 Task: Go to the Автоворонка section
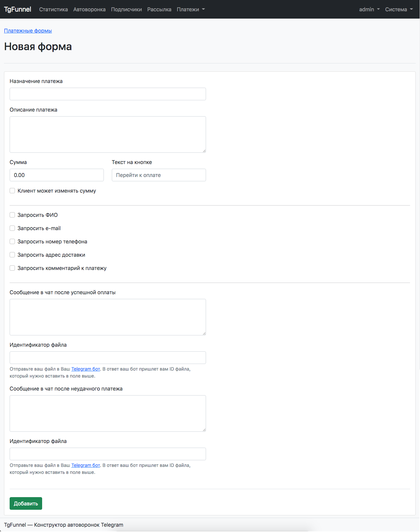(89, 9)
